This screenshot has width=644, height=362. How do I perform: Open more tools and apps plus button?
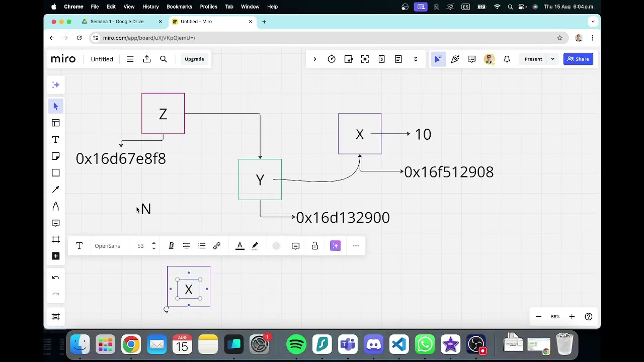pyautogui.click(x=56, y=256)
